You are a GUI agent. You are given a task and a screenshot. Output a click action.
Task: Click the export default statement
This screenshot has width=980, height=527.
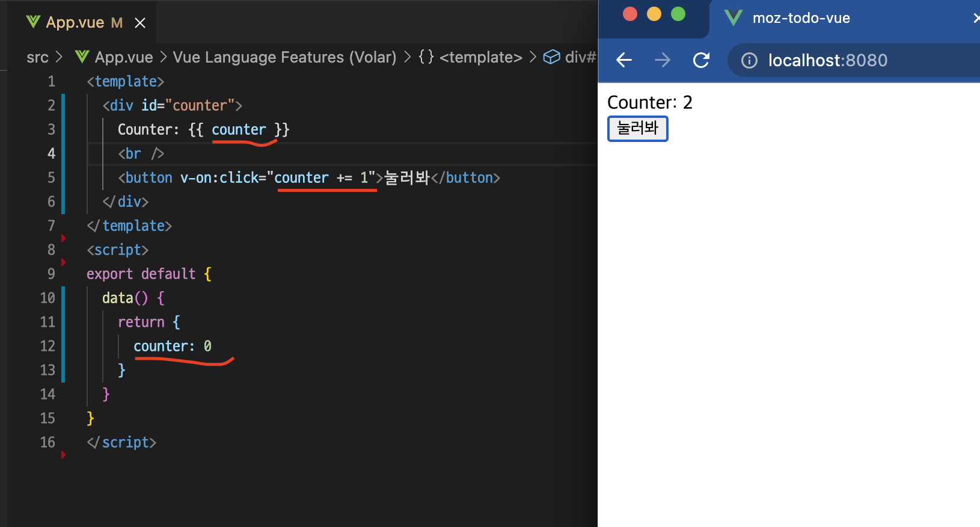click(141, 274)
